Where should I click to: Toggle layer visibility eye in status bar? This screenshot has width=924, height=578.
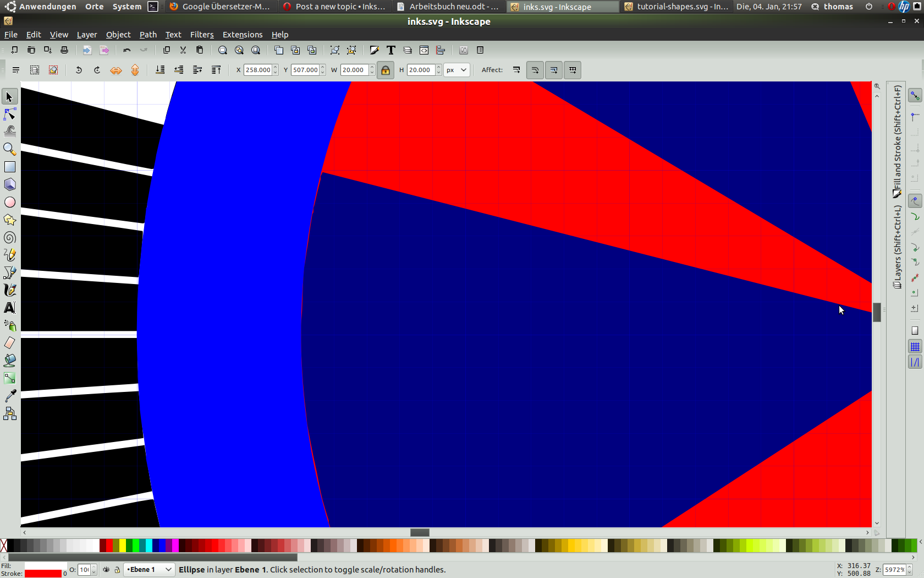(106, 570)
